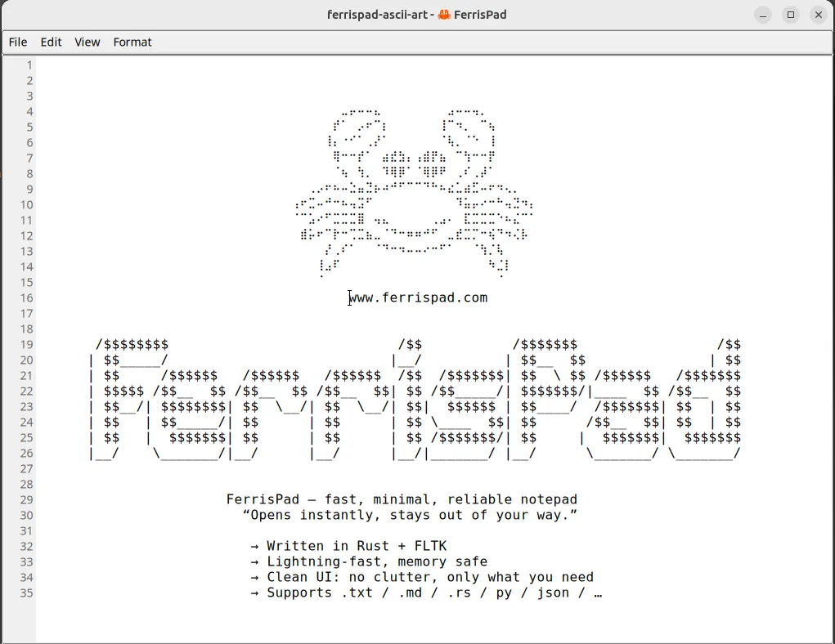The image size is (835, 644).
Task: Click line "FerrisPad — fast, minimal, reliable notepad"
Action: [402, 500]
